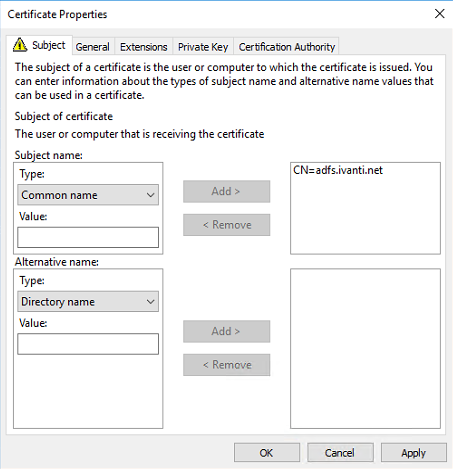Confirm with the OK button

[x=267, y=452]
